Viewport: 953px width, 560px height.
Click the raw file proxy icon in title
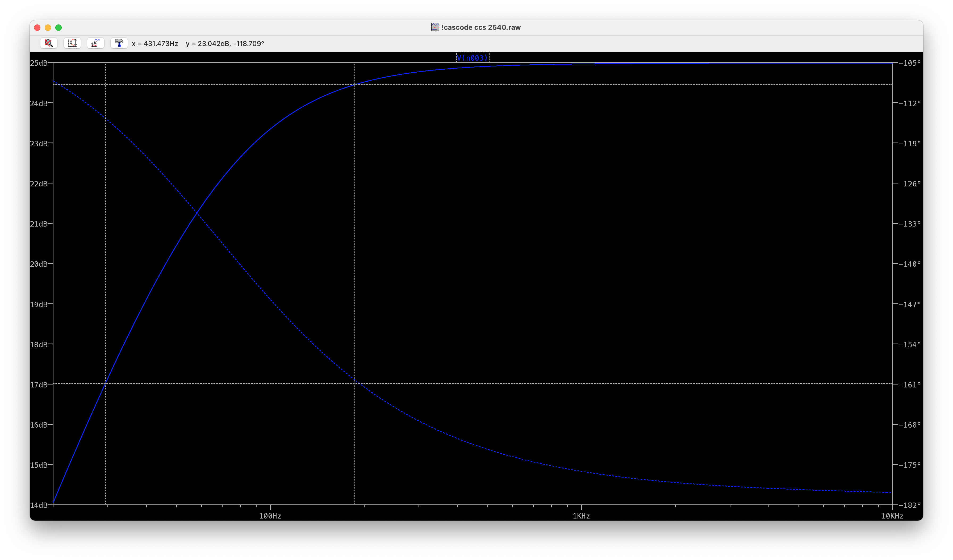tap(435, 27)
